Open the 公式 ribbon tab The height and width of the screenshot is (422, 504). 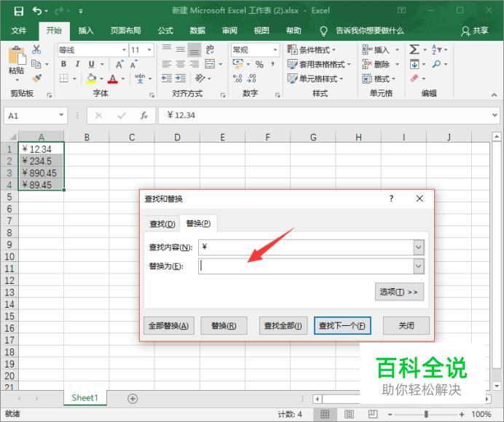(x=165, y=31)
